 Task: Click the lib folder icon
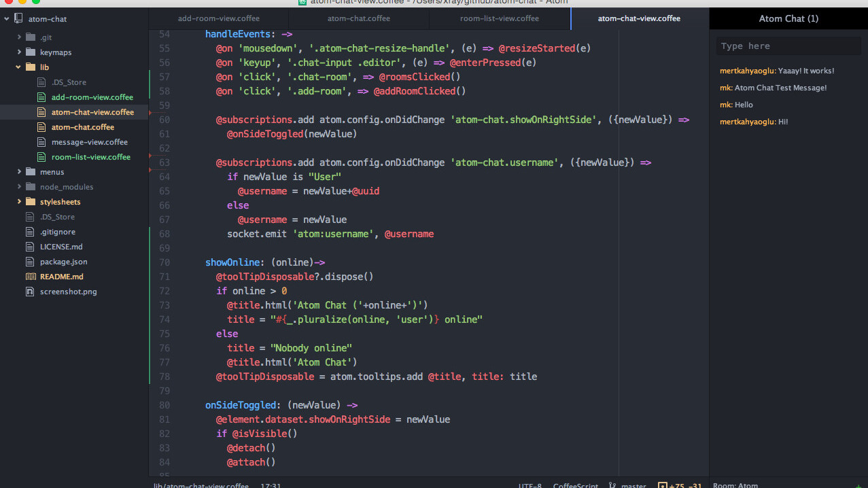[30, 67]
